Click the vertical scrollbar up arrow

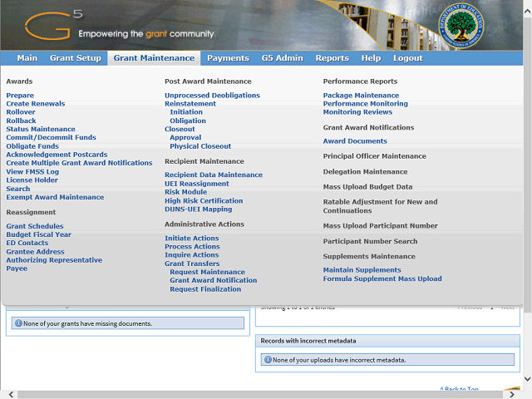[528, 11]
